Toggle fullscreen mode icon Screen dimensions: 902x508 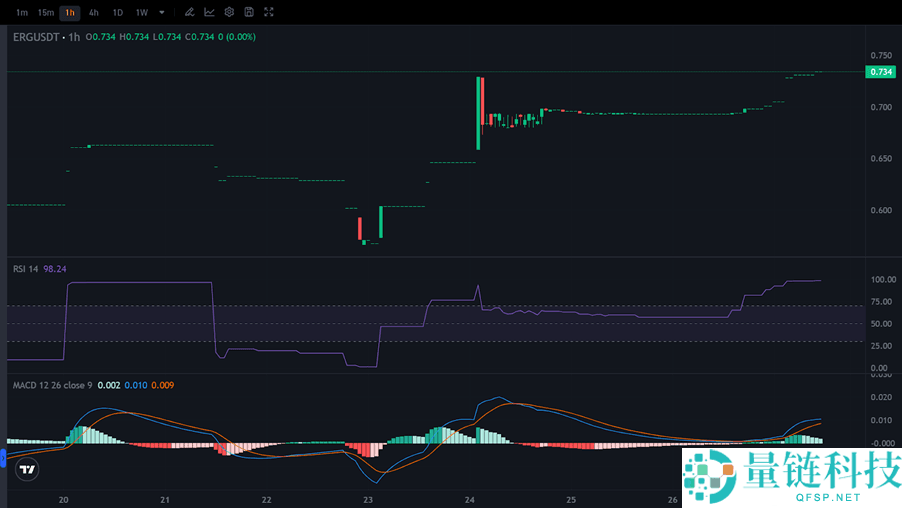(268, 12)
